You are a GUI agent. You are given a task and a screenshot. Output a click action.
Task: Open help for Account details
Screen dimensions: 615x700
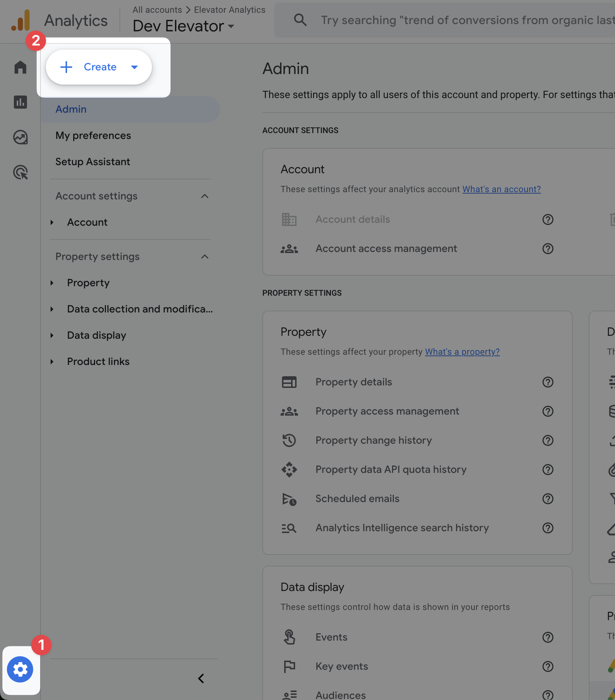(x=548, y=219)
